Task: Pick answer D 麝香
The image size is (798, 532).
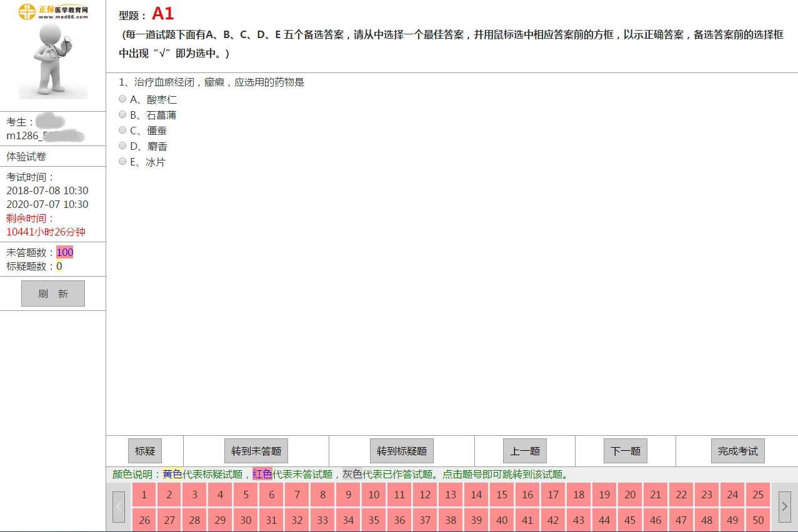Action: point(122,145)
